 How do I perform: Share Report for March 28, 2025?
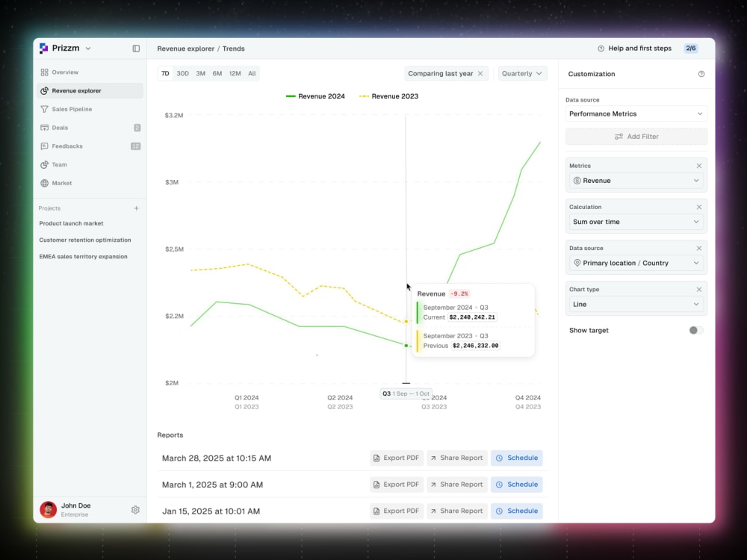[x=457, y=458]
